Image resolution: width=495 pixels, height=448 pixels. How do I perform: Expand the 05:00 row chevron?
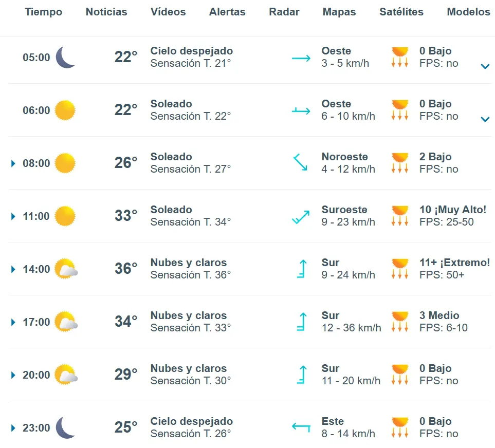click(485, 66)
